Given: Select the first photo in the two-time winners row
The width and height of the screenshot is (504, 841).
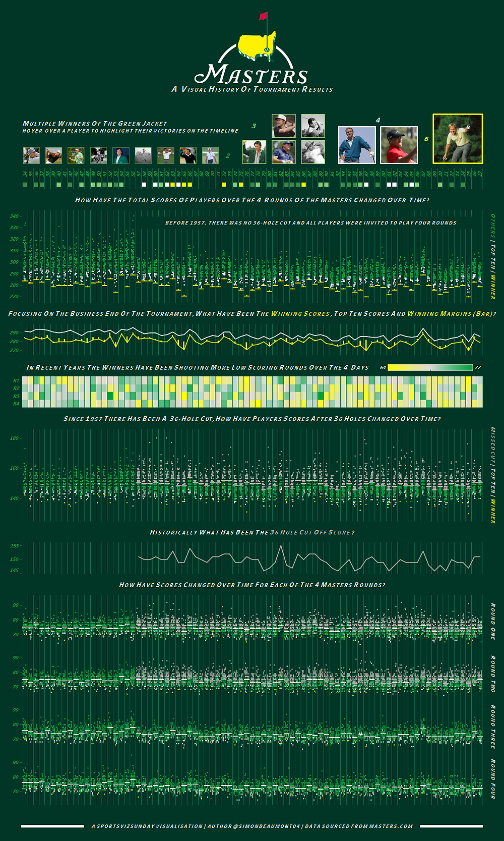Looking at the screenshot, I should click(31, 155).
